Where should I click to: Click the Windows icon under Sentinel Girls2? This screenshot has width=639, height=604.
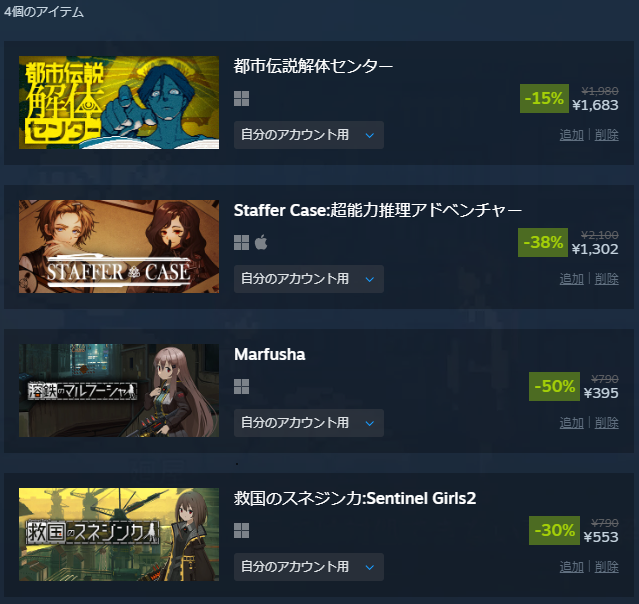click(241, 531)
